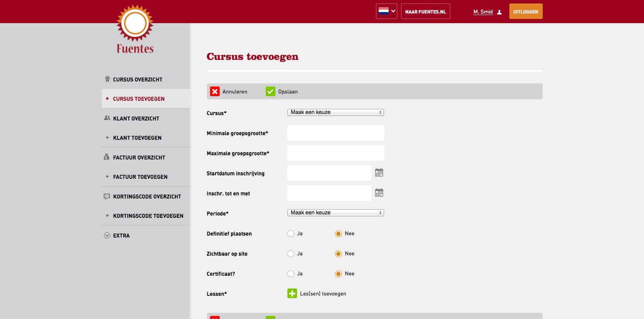
Task: Click the Cursus overzicht ribbon icon
Action: coord(107,79)
